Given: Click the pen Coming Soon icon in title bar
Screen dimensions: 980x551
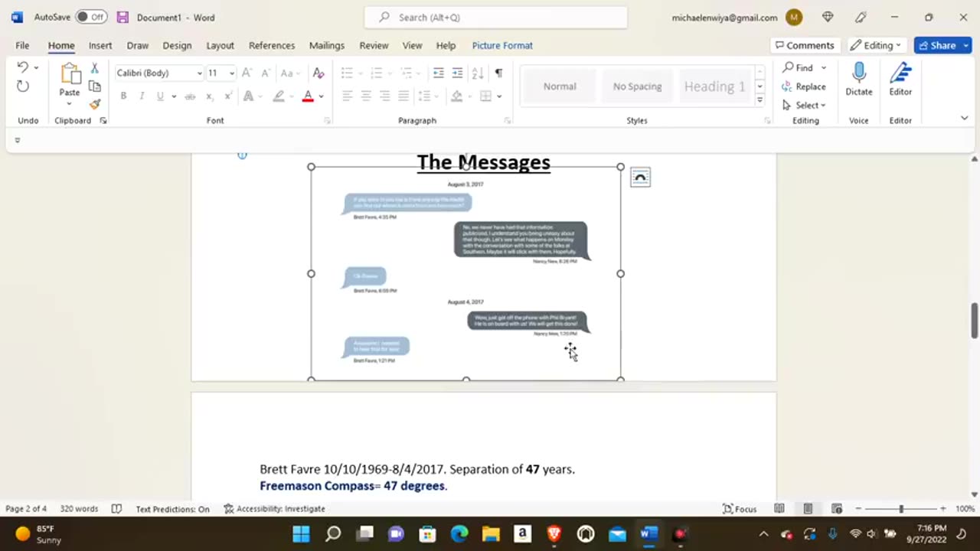Looking at the screenshot, I should (x=861, y=17).
